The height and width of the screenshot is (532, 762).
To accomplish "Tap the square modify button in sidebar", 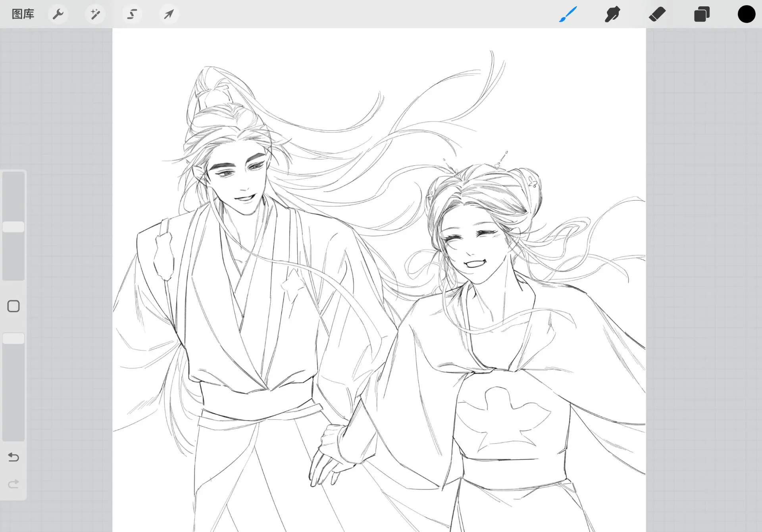I will pos(13,306).
